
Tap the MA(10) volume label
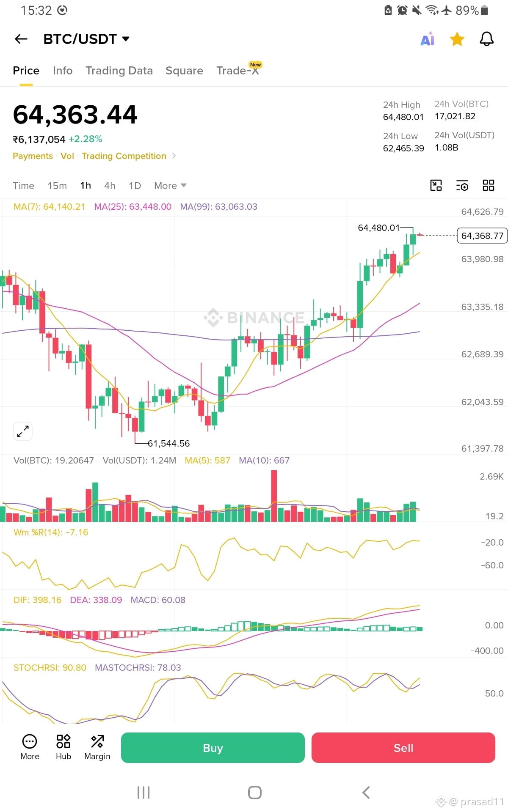[x=264, y=461]
